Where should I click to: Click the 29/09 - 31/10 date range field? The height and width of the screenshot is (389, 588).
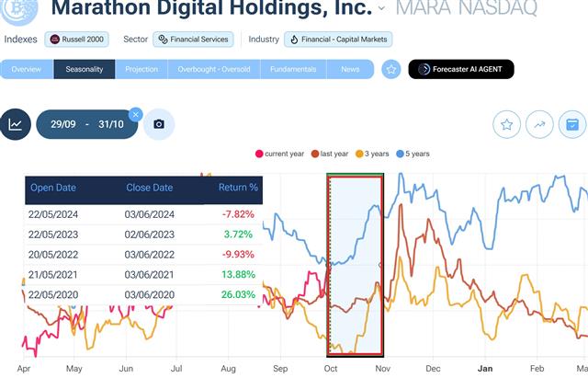86,124
